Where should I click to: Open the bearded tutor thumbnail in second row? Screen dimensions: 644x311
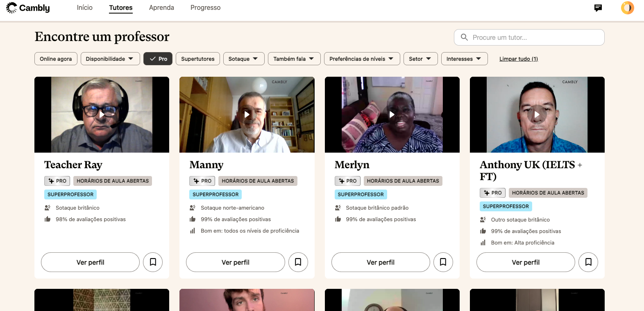247,300
